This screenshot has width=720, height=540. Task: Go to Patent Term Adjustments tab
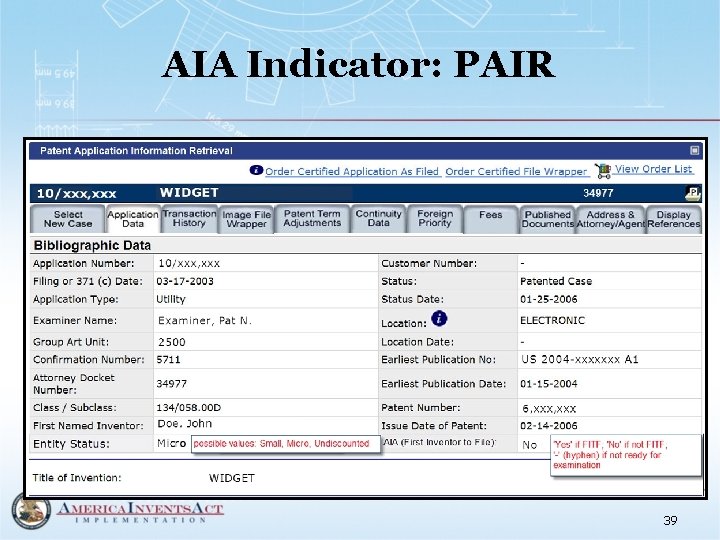[x=312, y=219]
